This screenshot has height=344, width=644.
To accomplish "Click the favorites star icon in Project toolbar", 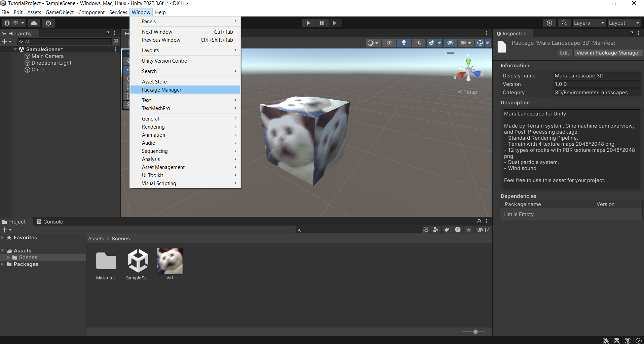I will [x=469, y=230].
